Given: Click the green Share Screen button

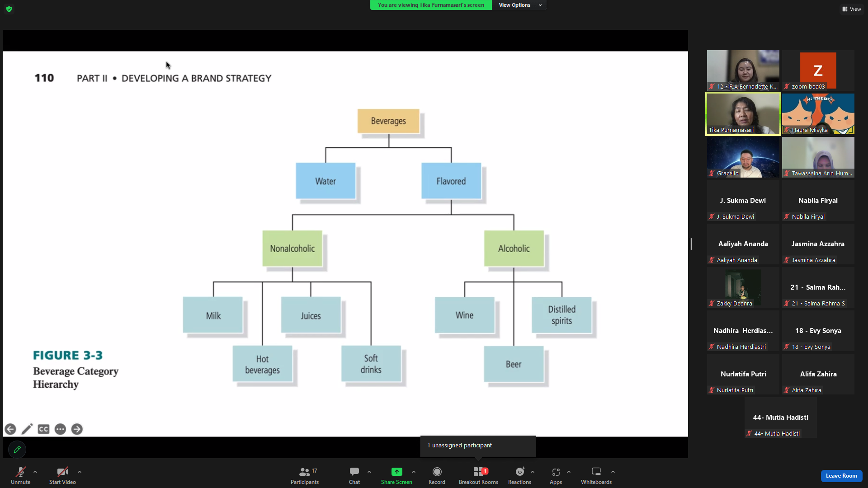Looking at the screenshot, I should click(396, 475).
